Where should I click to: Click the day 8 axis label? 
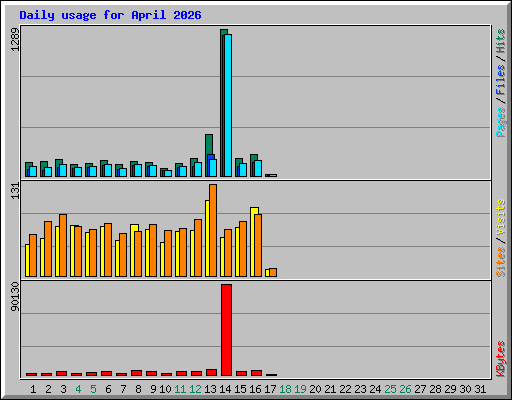[138, 389]
